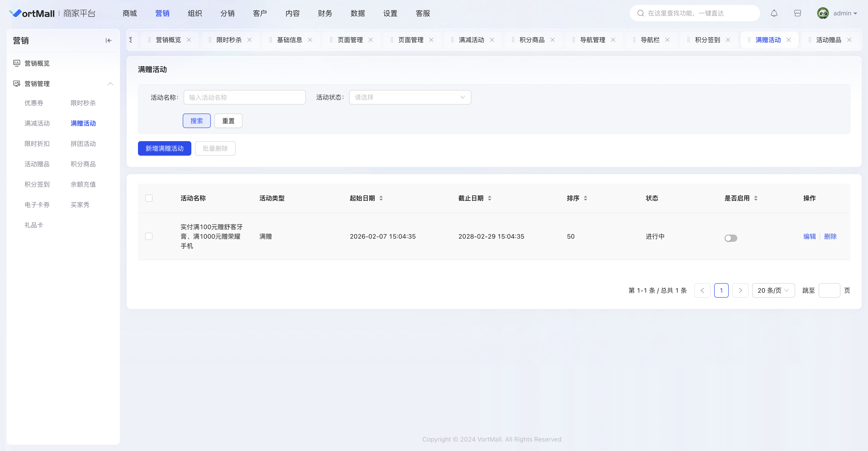Click the 编辑 link in the row
Viewport: 868px width, 451px height.
pos(809,236)
